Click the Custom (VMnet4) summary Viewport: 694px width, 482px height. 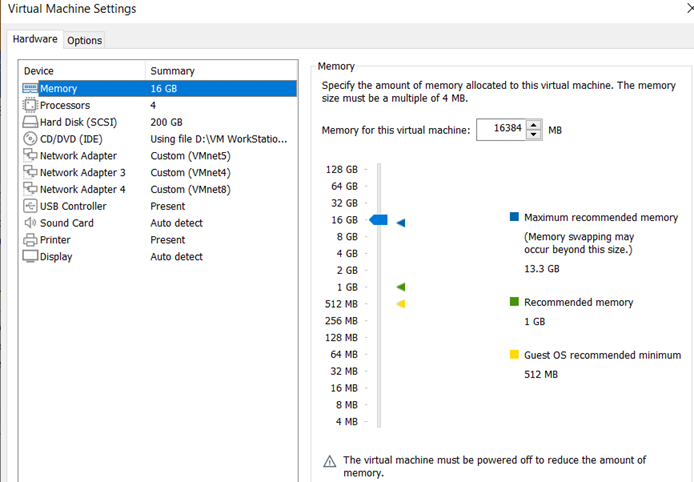[190, 173]
